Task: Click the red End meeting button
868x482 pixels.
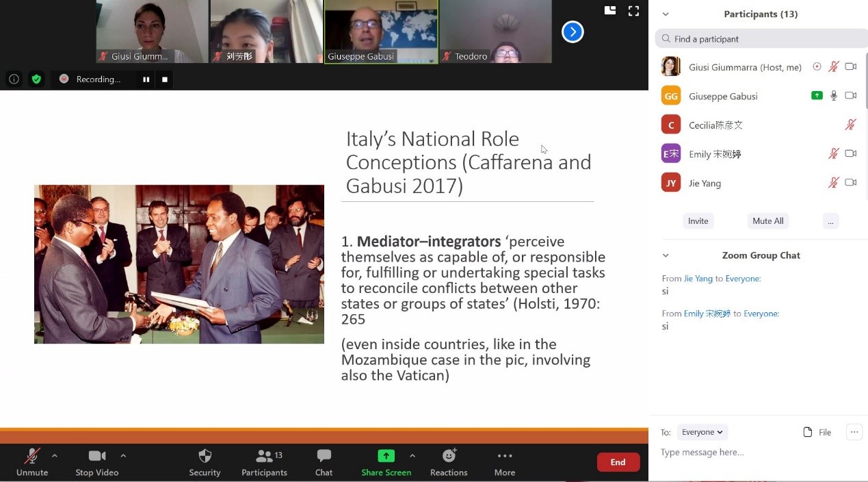Action: (x=618, y=462)
